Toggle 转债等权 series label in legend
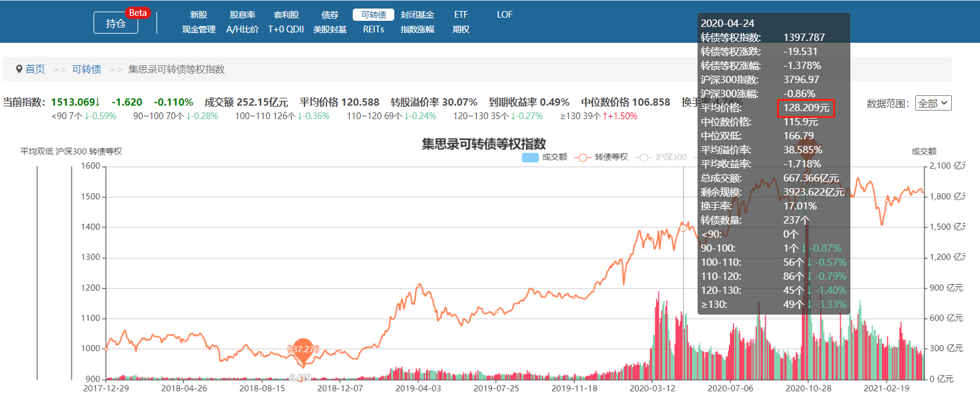The height and width of the screenshot is (405, 980). (611, 157)
